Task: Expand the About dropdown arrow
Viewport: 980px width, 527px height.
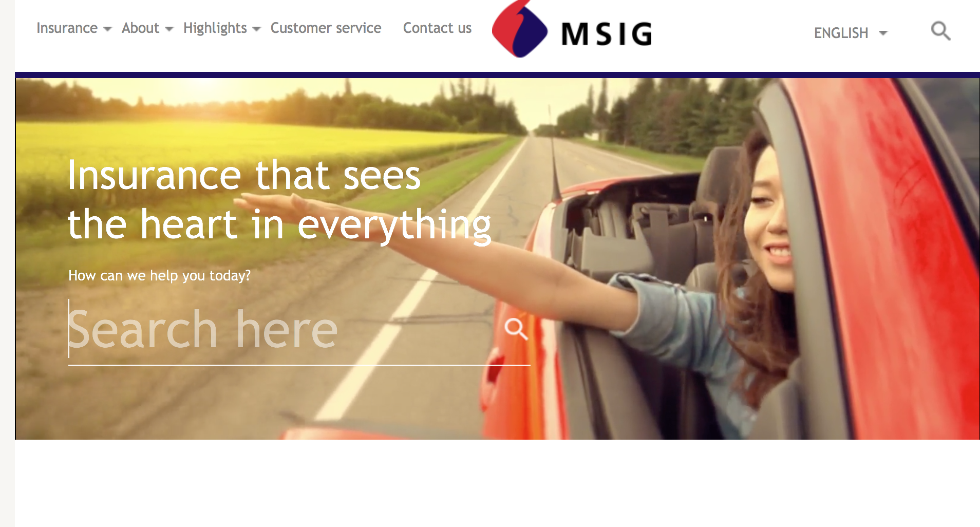Action: click(x=169, y=29)
